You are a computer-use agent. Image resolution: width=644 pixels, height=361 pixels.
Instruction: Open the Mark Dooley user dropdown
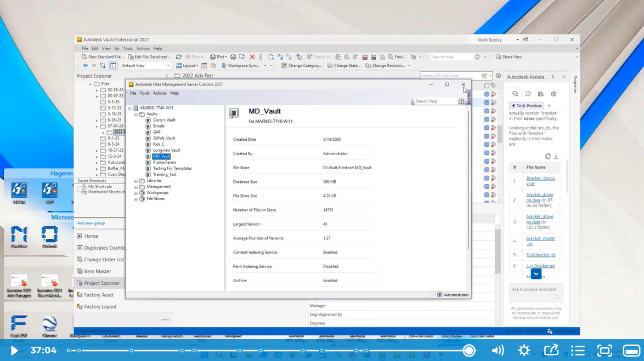coord(517,40)
